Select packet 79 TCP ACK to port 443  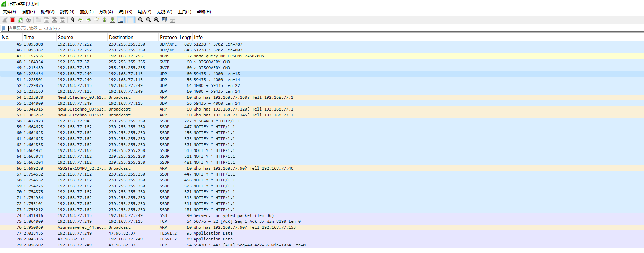point(322,245)
